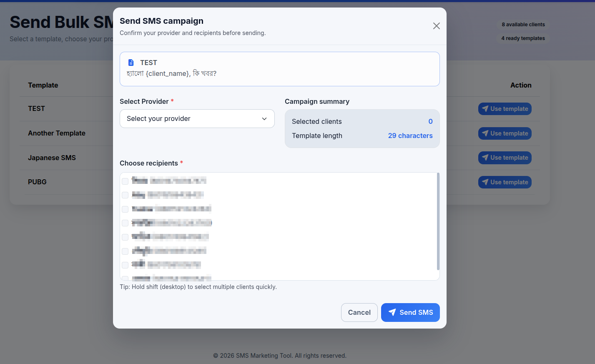This screenshot has width=595, height=364.
Task: Click the document icon beside the TEST template name
Action: (131, 62)
